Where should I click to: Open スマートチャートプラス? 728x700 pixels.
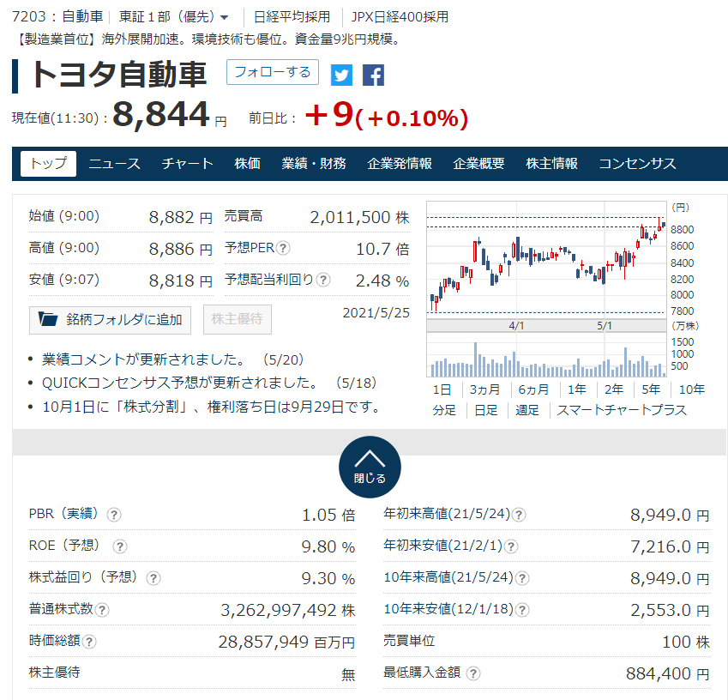point(622,410)
